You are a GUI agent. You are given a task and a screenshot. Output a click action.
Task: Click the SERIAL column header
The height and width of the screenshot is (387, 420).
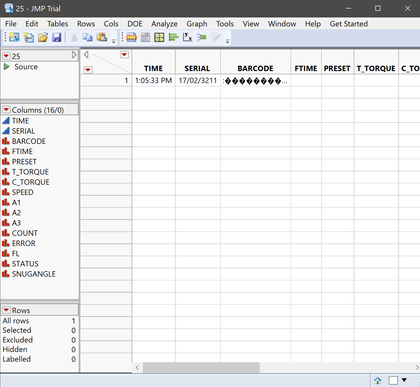tap(197, 68)
